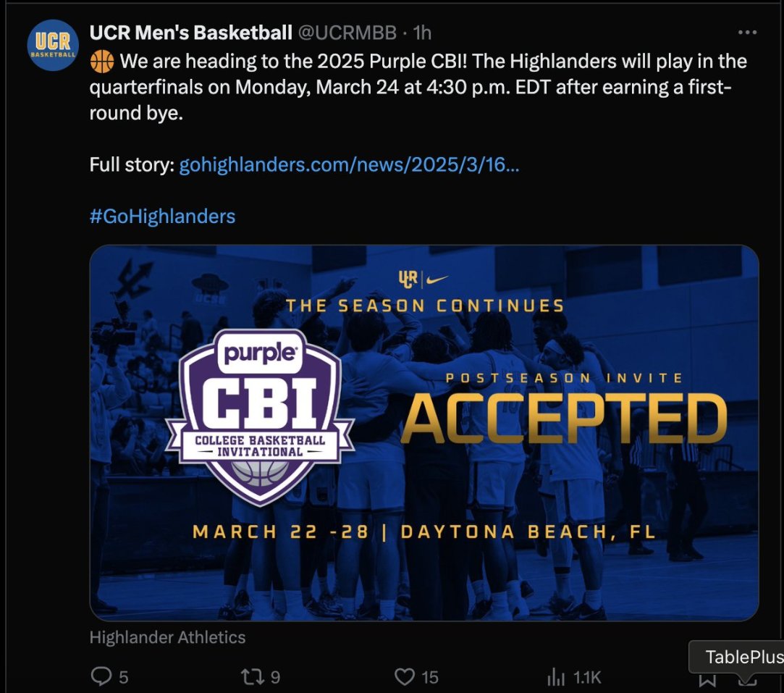
Task: Like the tweet with the heart icon
Action: coord(404,676)
